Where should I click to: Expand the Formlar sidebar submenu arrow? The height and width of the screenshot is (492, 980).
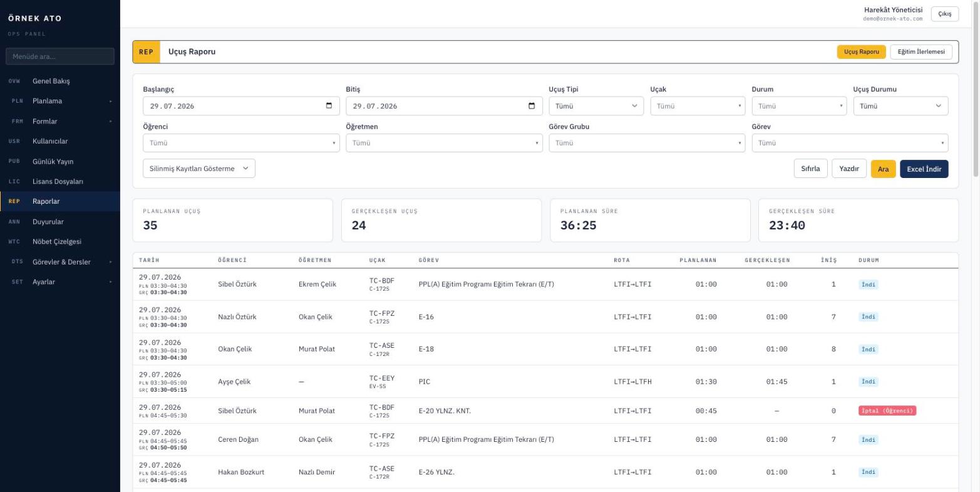(110, 122)
